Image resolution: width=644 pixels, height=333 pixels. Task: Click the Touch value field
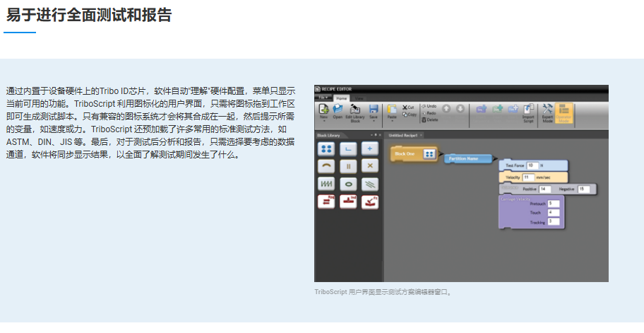point(554,213)
